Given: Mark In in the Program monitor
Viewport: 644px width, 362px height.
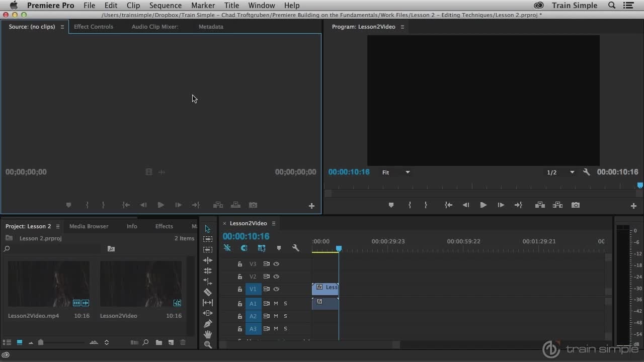Looking at the screenshot, I should point(410,205).
